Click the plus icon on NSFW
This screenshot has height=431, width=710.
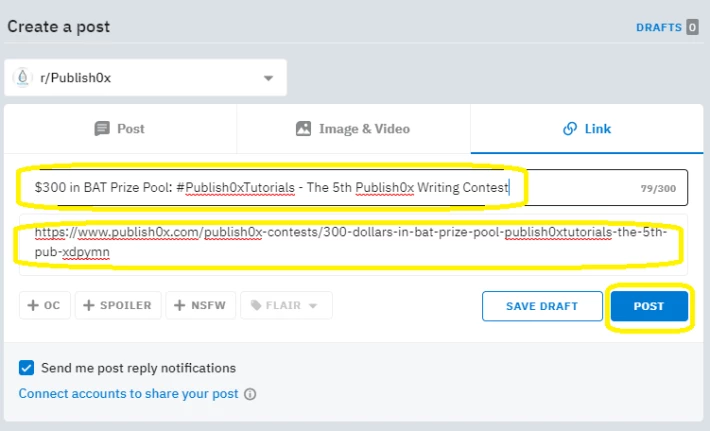180,305
